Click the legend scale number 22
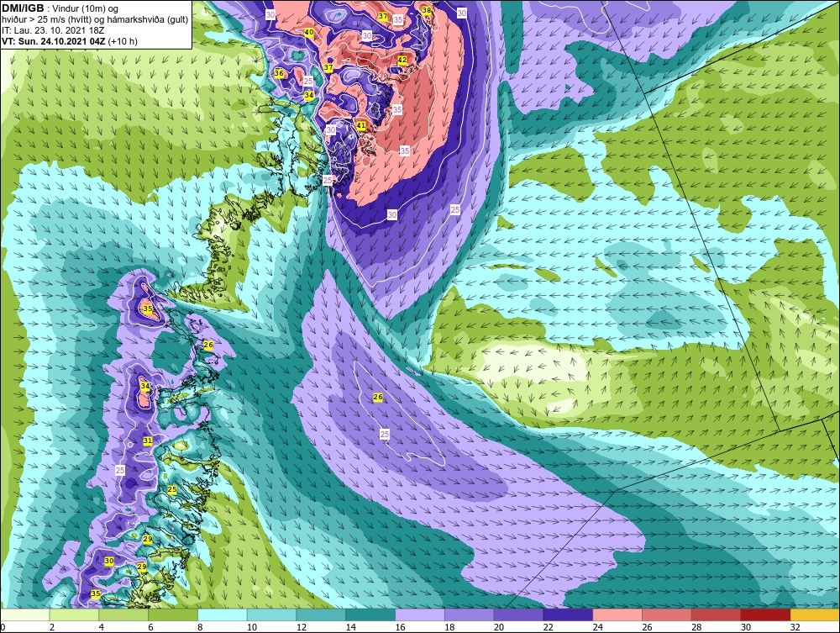 (548, 627)
